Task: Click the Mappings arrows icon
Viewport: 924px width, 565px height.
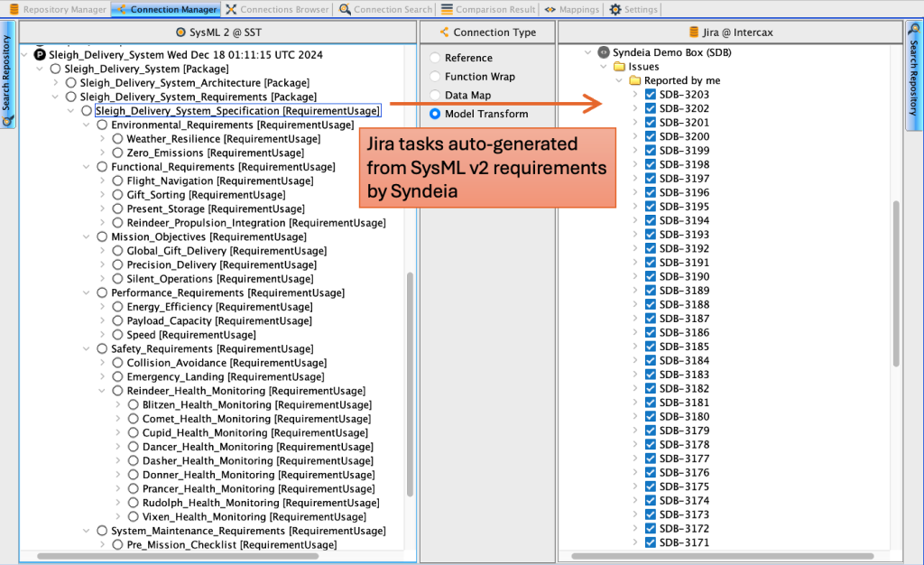Action: tap(550, 9)
